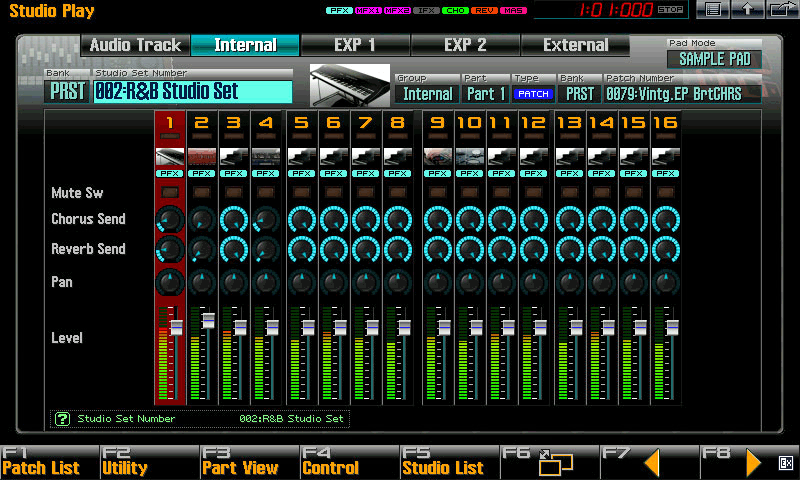This screenshot has width=800, height=480.
Task: Open F3 Part View
Action: [x=249, y=462]
